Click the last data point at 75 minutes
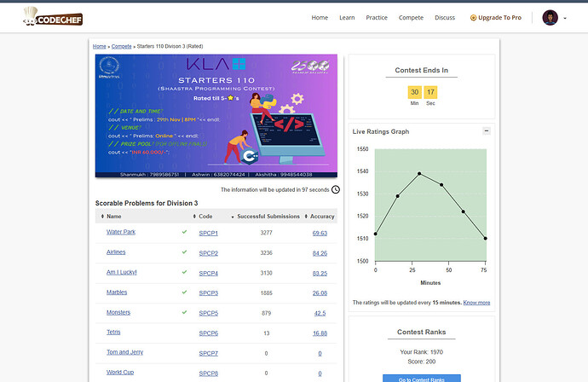The image size is (588, 382). pos(485,238)
